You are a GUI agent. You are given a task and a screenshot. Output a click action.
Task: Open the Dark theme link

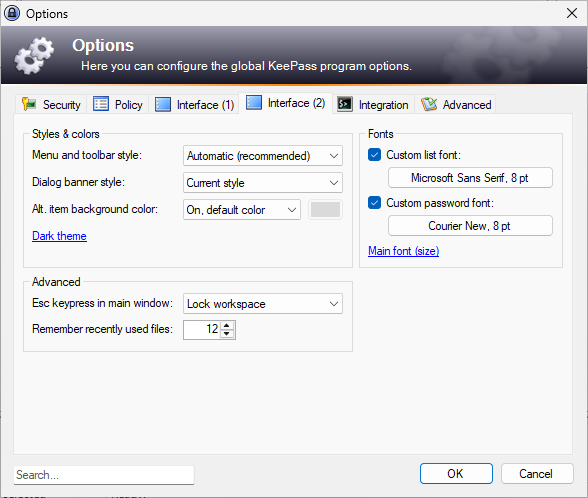pyautogui.click(x=59, y=236)
